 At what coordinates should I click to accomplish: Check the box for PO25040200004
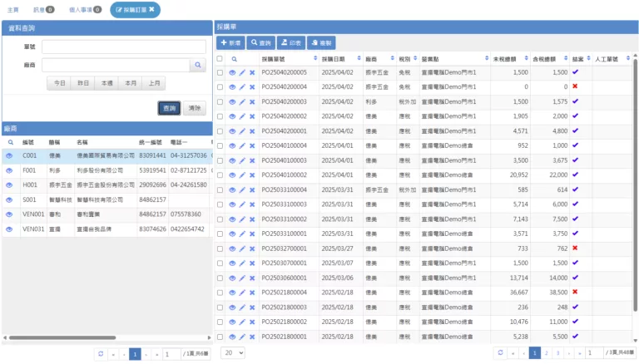220,87
